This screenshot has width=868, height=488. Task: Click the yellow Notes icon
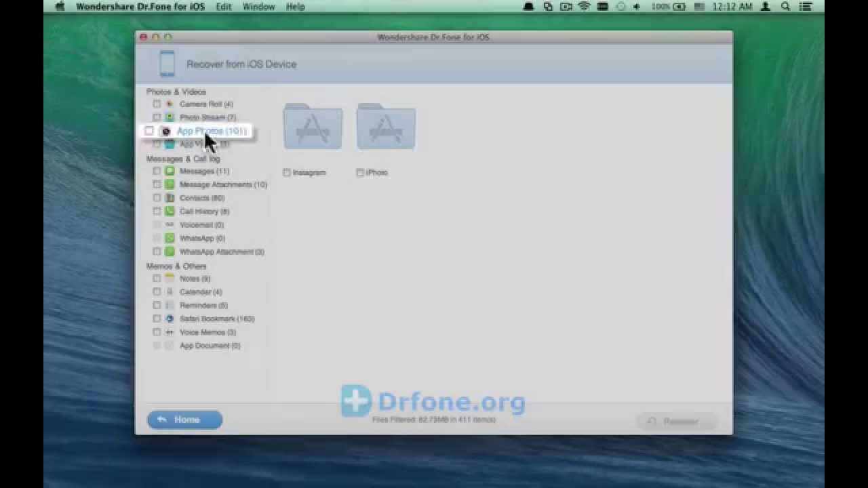pos(170,279)
